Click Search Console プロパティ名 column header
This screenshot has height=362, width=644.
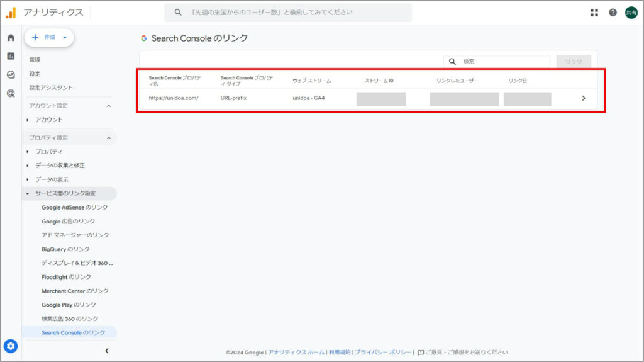[x=175, y=81]
